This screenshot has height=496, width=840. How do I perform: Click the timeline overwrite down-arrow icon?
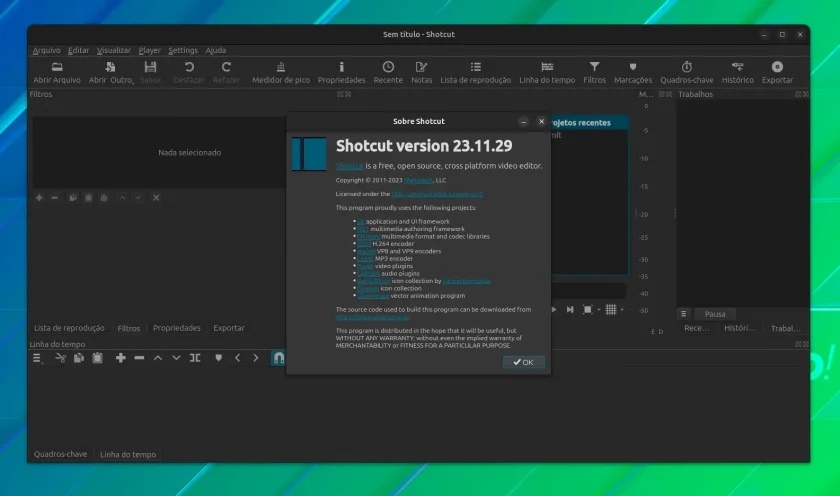(x=176, y=358)
